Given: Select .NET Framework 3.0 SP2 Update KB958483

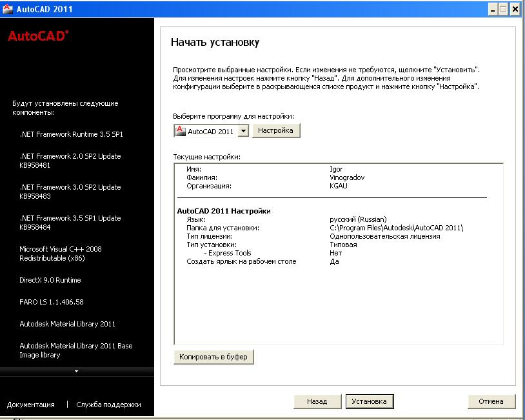Looking at the screenshot, I should 70,192.
